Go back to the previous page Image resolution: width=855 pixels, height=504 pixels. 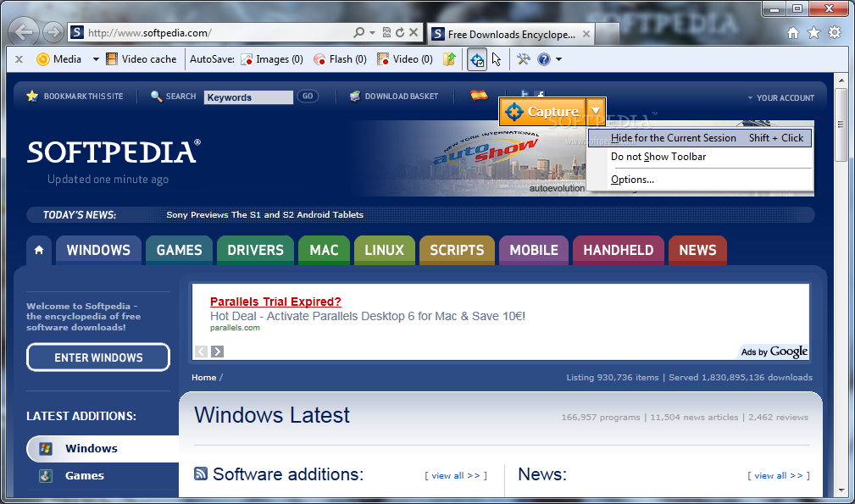[x=24, y=32]
